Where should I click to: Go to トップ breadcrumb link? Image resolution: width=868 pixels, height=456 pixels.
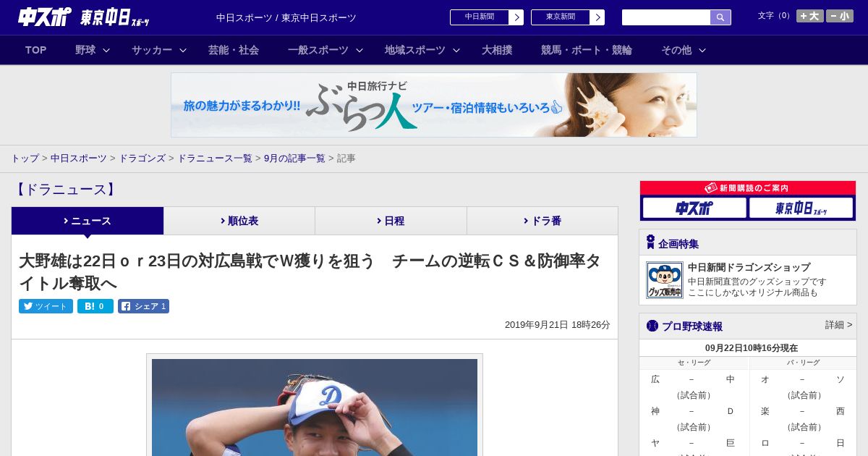pos(25,158)
